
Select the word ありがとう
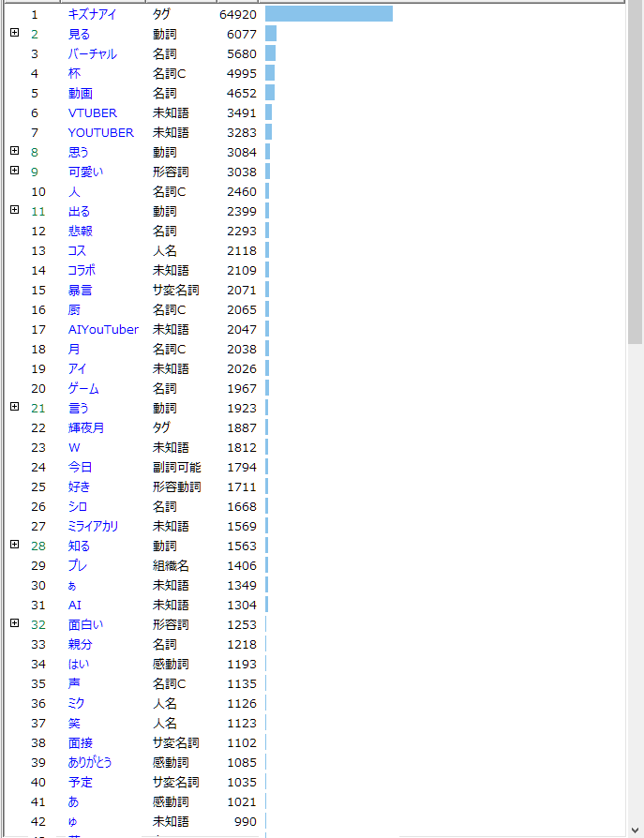[x=90, y=763]
